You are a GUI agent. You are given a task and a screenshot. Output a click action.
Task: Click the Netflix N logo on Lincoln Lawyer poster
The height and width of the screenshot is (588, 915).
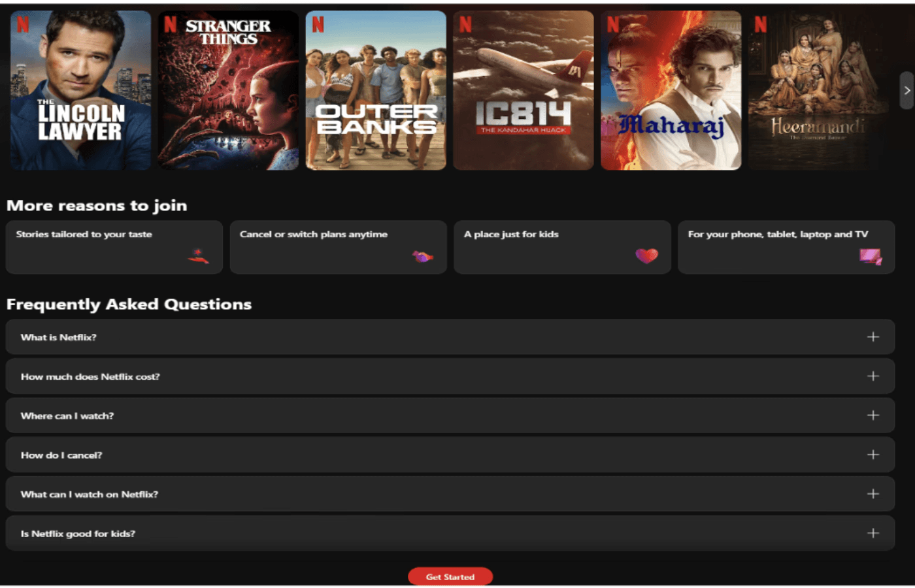coord(23,25)
